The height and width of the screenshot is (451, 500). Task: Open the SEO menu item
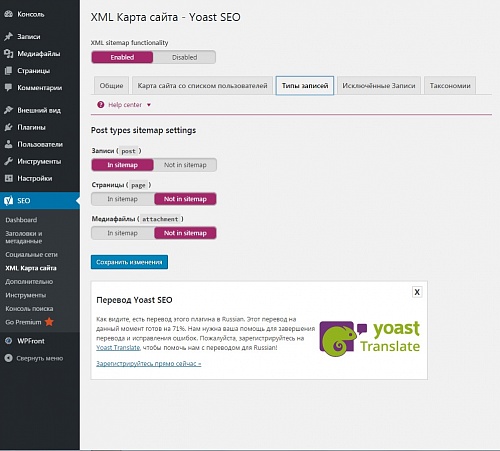[x=40, y=200]
